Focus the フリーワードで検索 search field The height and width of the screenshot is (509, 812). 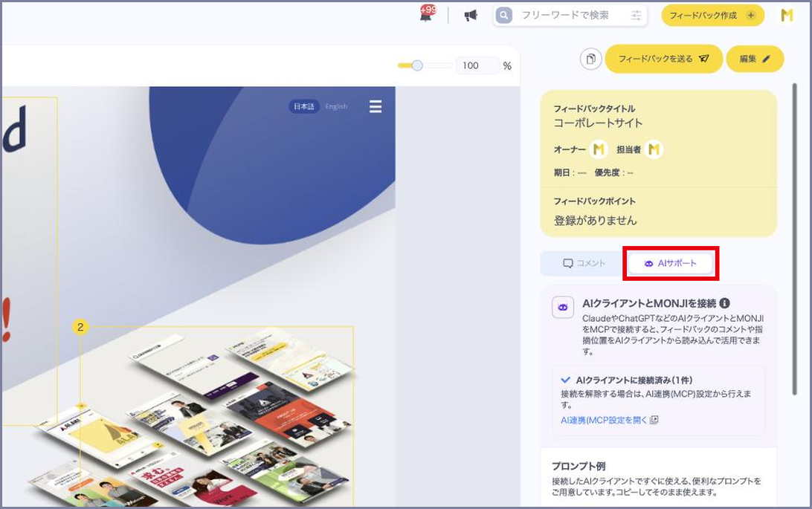(570, 16)
